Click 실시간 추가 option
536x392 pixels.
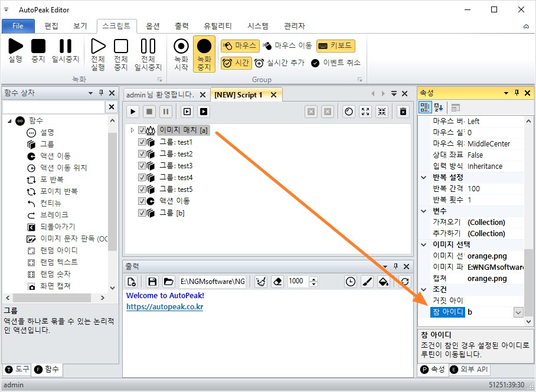coord(280,63)
